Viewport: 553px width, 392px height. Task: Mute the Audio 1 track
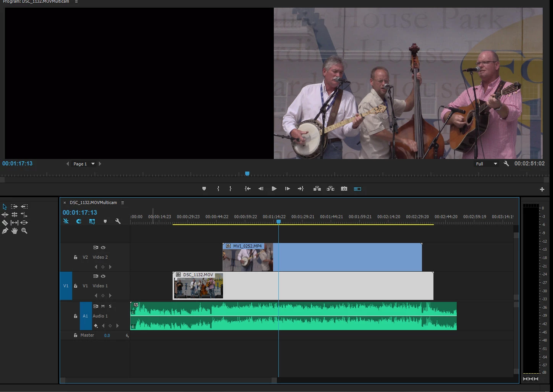pos(103,306)
